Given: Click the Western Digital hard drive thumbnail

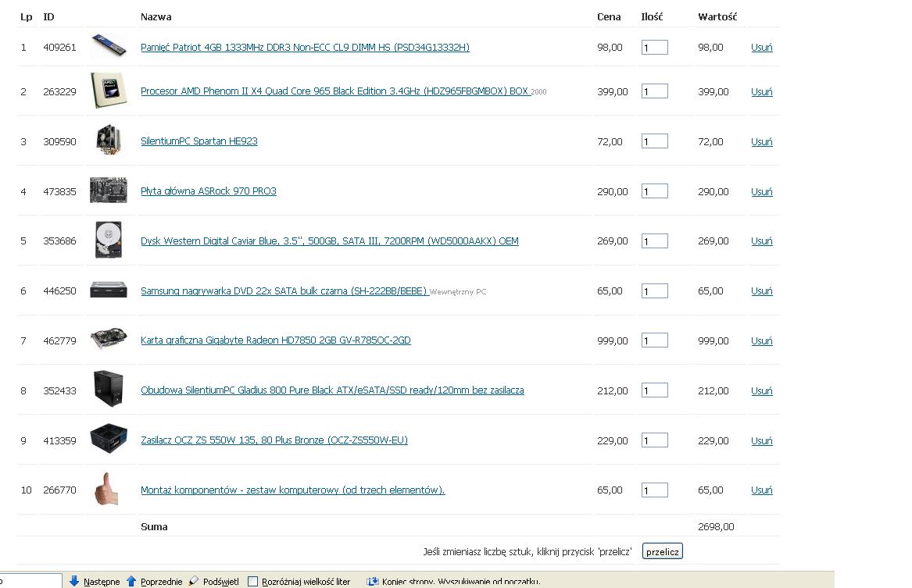Looking at the screenshot, I should pyautogui.click(x=109, y=240).
